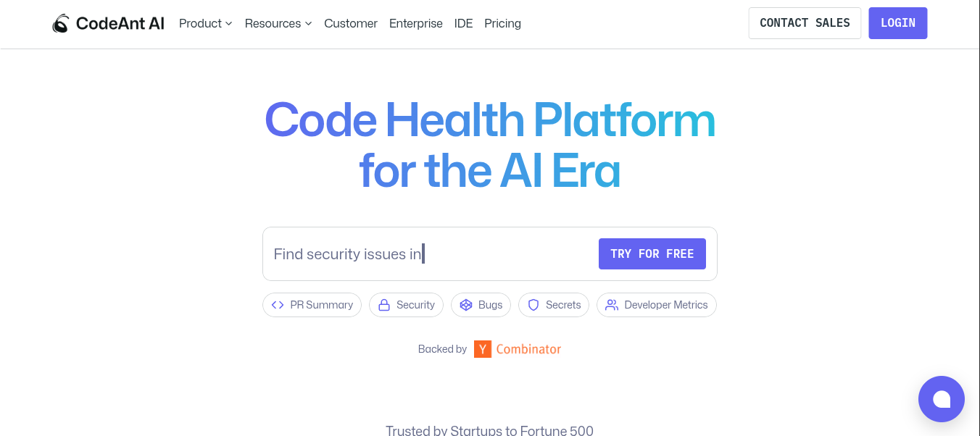Select the Bugs hexagon icon
Image resolution: width=980 pixels, height=436 pixels.
(466, 305)
